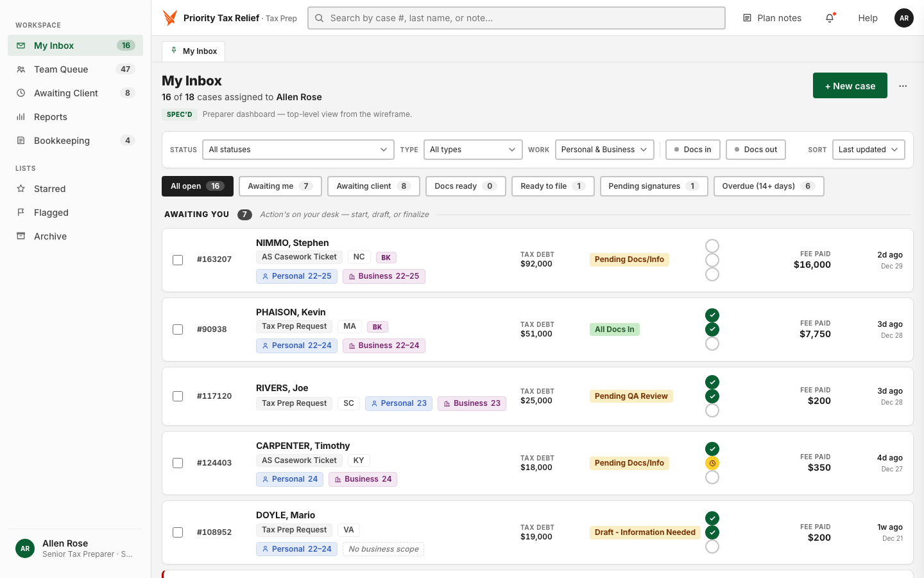Click the My Inbox envelope icon
Viewport: 924px width, 578px height.
click(x=21, y=46)
